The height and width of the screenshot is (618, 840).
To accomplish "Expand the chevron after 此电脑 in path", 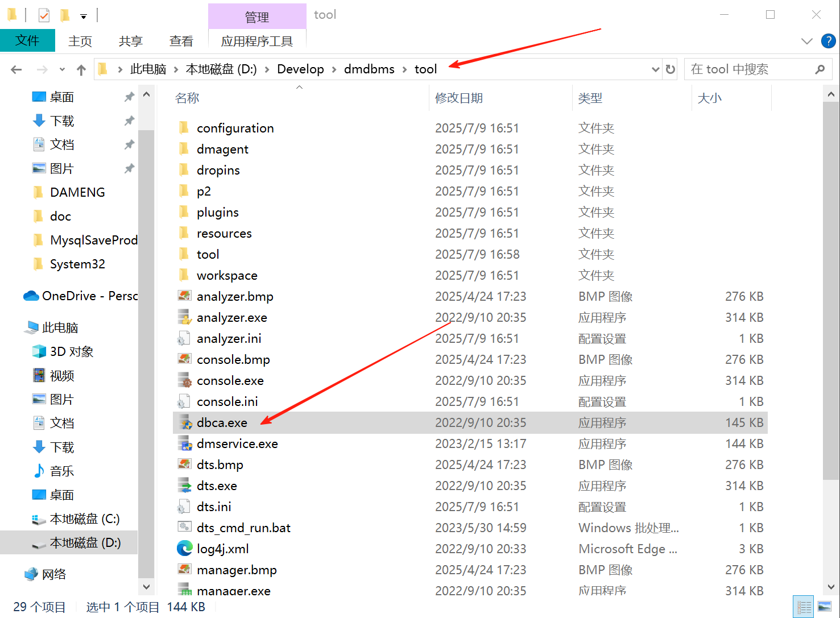I will click(176, 69).
